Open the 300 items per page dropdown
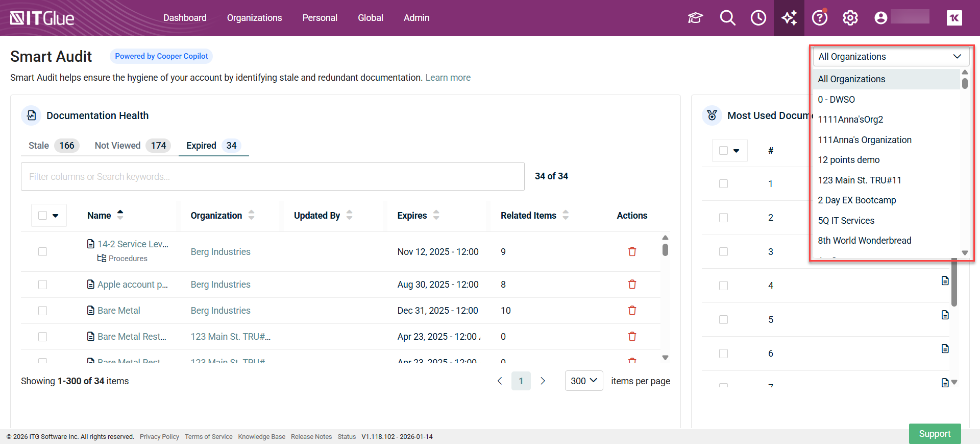The width and height of the screenshot is (980, 444). point(583,381)
